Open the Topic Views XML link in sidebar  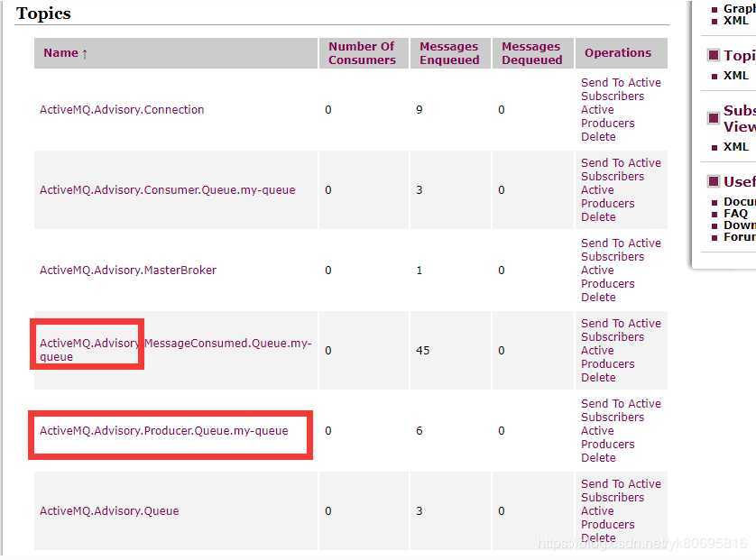pyautogui.click(x=736, y=76)
